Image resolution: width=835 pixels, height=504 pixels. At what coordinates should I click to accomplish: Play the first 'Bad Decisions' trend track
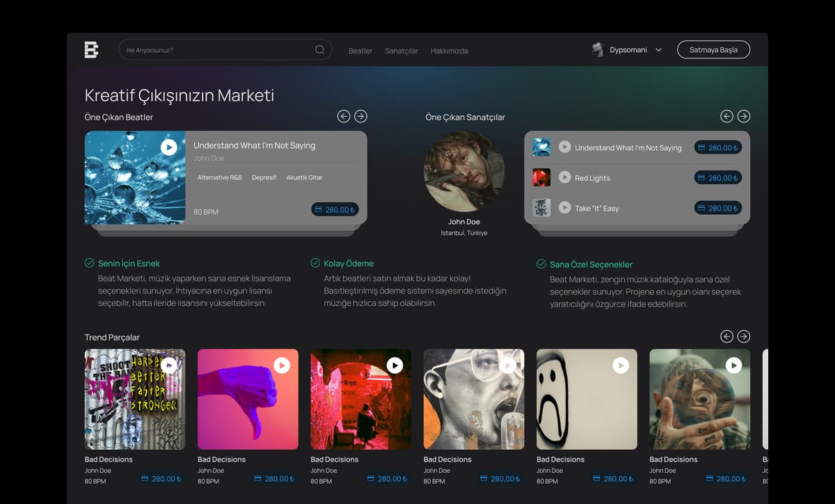tap(168, 365)
